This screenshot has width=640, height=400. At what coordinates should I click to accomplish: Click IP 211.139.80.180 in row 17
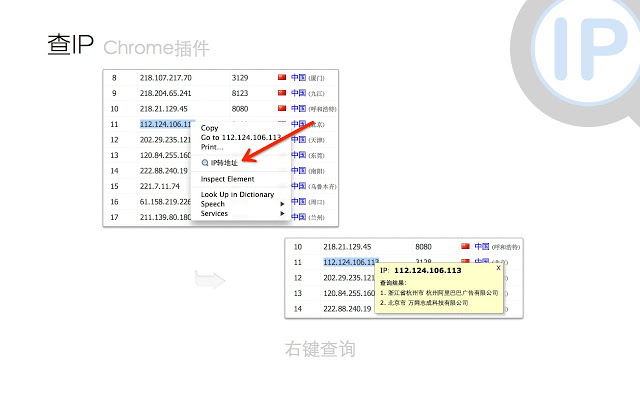pos(165,217)
